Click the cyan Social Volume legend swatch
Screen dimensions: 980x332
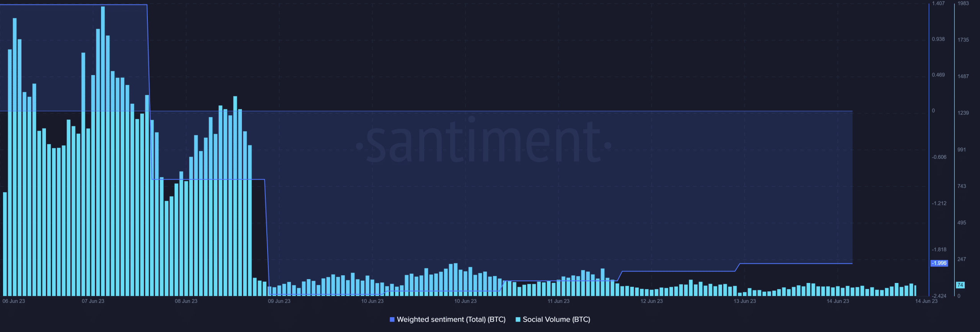click(x=518, y=319)
